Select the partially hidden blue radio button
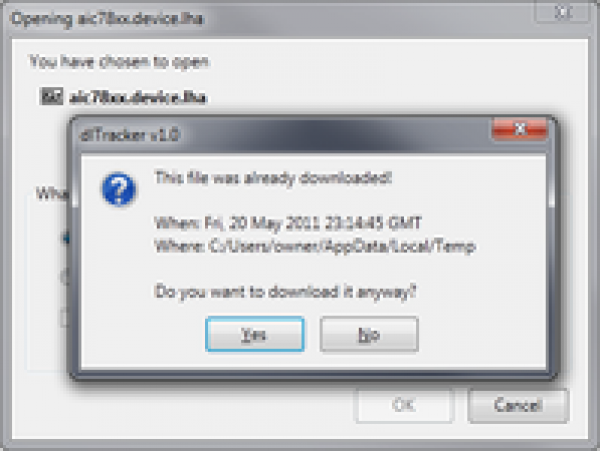Image resolution: width=600 pixels, height=451 pixels. pos(66,238)
